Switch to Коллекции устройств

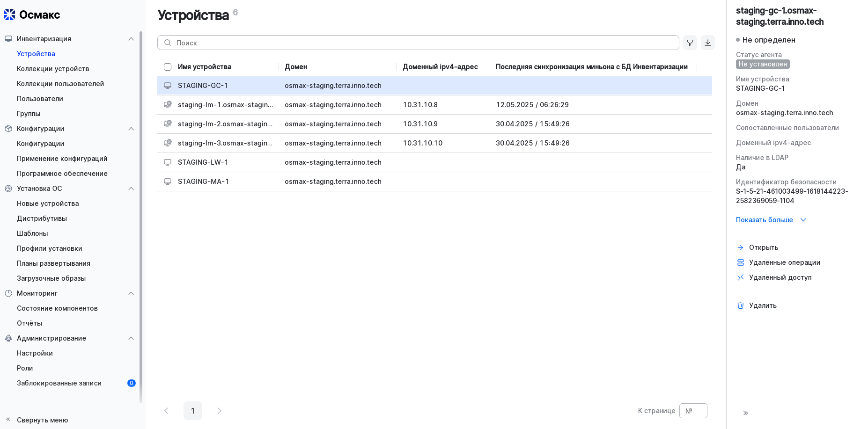53,68
